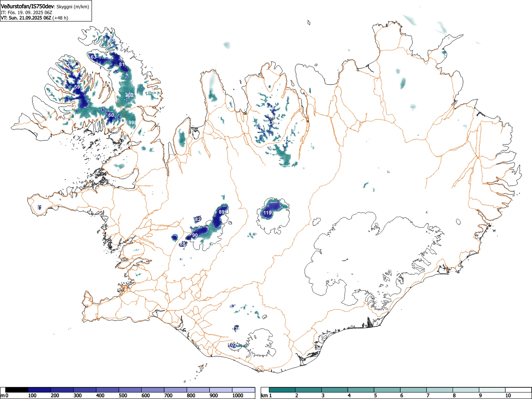Click the visibility value '82' on the map
Screen dimensions: 532x399
click(198, 219)
